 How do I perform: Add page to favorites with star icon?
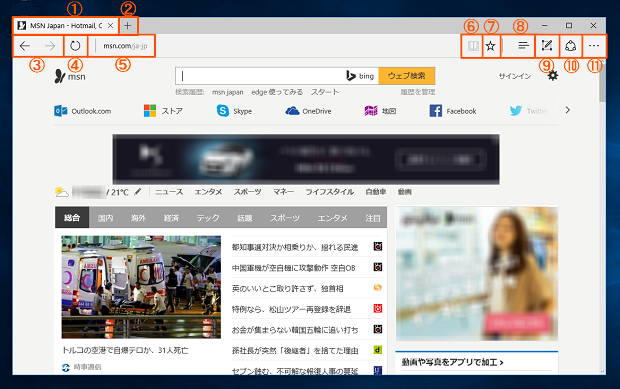point(491,46)
